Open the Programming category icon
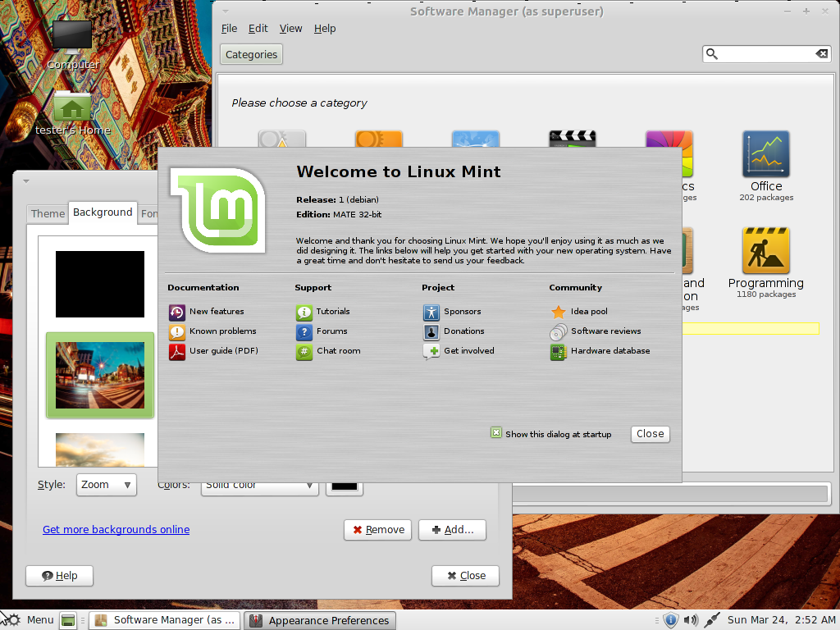 [x=766, y=251]
